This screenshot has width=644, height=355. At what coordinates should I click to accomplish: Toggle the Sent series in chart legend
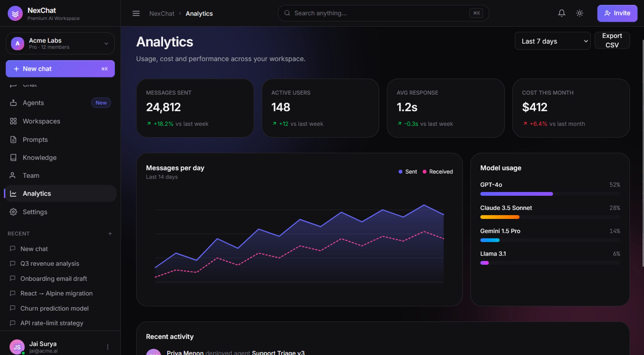tap(408, 172)
